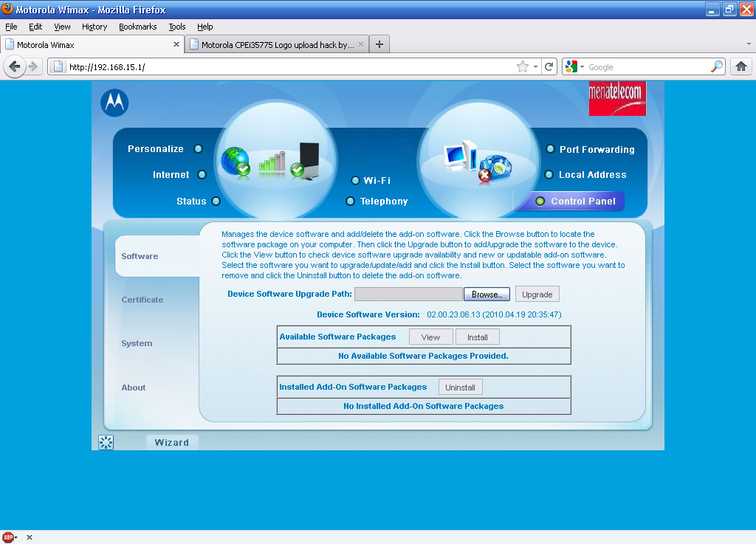Click the Port Forwarding link label
The image size is (756, 544).
tap(597, 149)
